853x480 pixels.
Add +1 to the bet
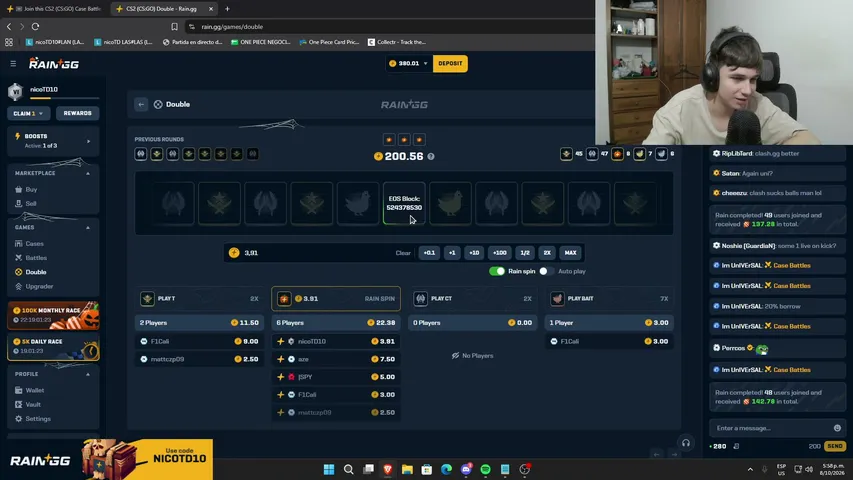pos(452,253)
